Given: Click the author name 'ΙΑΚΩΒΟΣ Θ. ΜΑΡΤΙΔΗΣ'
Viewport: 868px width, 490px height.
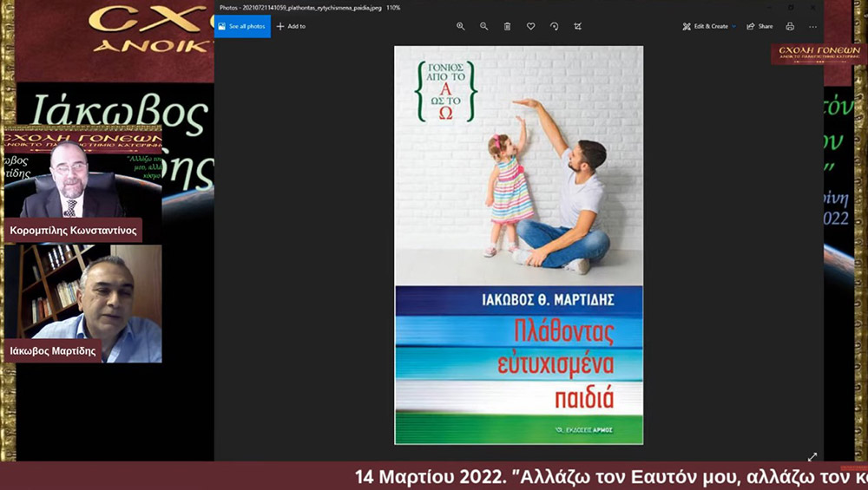Looking at the screenshot, I should click(548, 300).
